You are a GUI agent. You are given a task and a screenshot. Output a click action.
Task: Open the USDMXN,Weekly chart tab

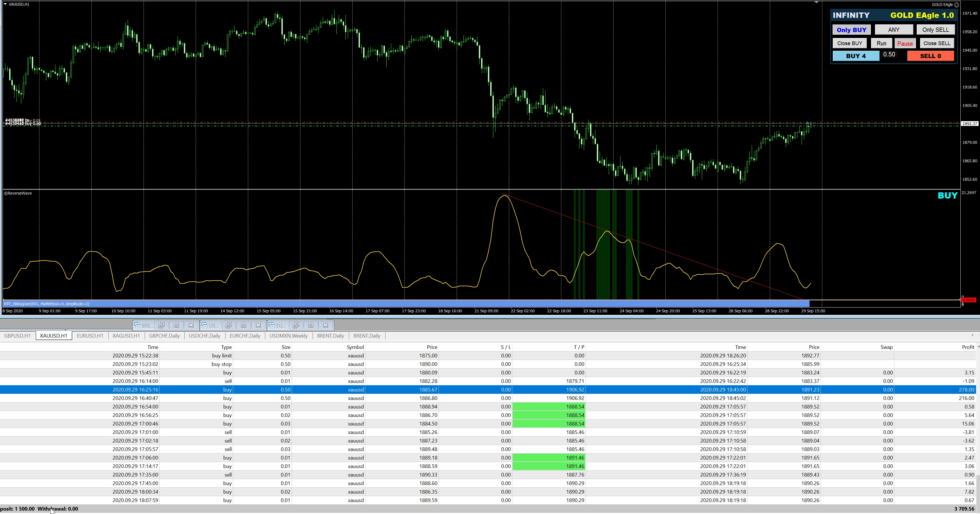pos(288,336)
